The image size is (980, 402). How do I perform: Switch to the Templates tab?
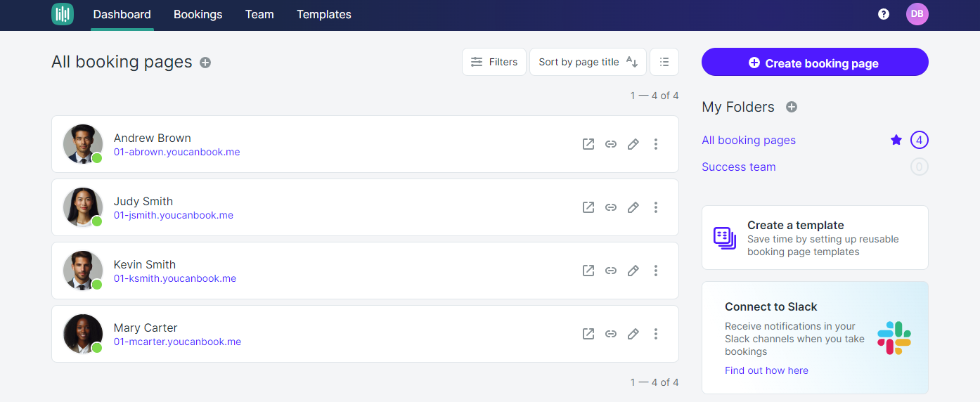(324, 15)
